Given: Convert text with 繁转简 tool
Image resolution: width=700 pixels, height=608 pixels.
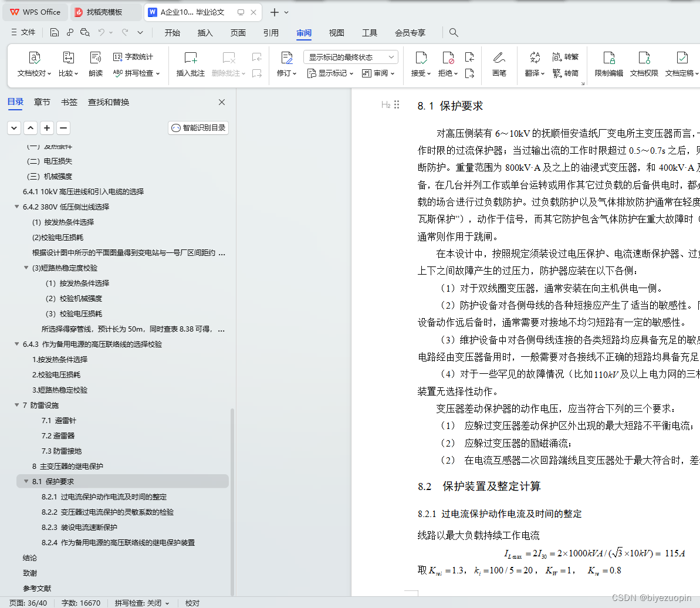Looking at the screenshot, I should (x=565, y=74).
